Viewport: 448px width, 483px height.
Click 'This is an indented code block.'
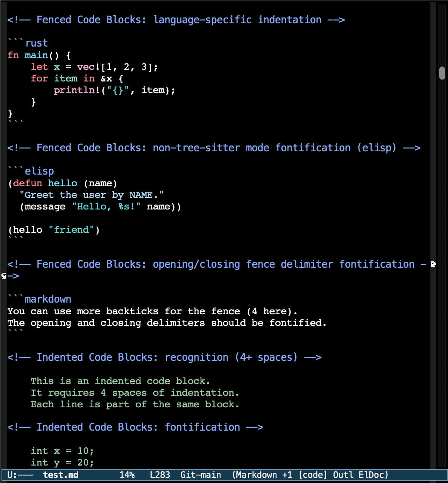coord(120,381)
